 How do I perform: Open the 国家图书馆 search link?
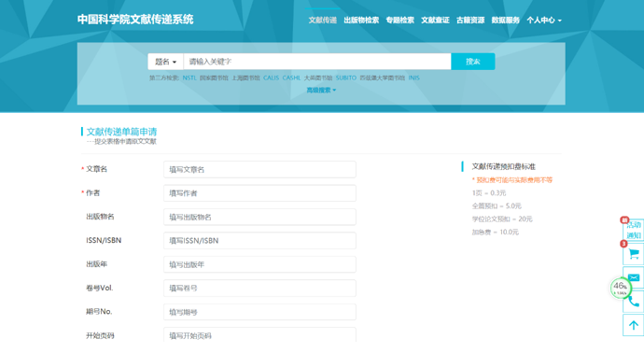214,78
